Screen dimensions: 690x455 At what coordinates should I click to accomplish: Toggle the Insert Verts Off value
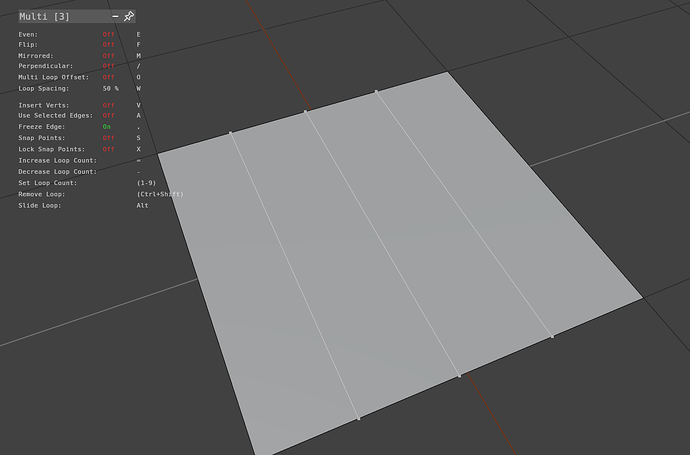[x=108, y=105]
